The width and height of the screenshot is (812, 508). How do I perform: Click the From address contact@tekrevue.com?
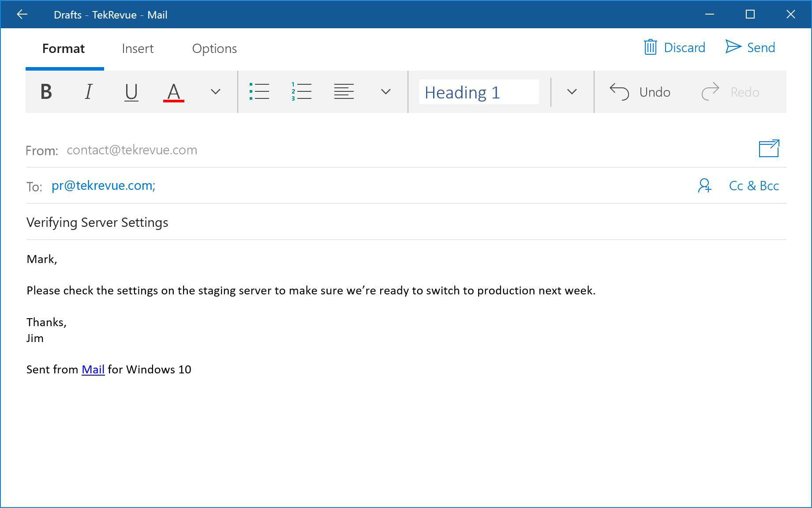pos(132,150)
